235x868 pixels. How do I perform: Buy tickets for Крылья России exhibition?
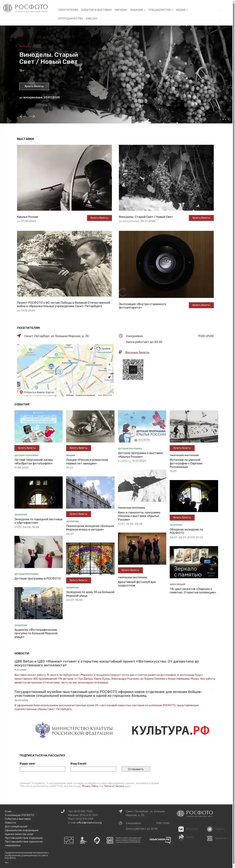click(99, 218)
